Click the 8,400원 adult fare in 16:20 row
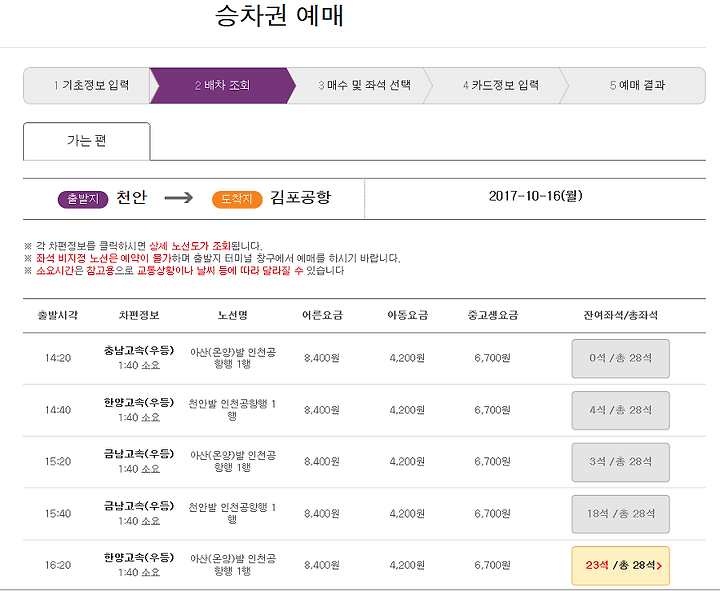 (x=322, y=565)
